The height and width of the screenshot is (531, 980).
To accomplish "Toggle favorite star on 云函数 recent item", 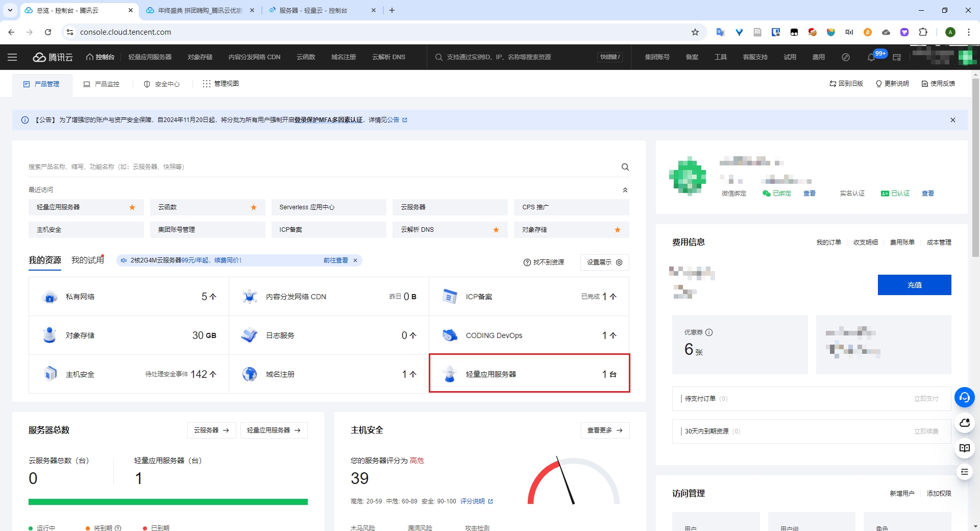I will 254,207.
